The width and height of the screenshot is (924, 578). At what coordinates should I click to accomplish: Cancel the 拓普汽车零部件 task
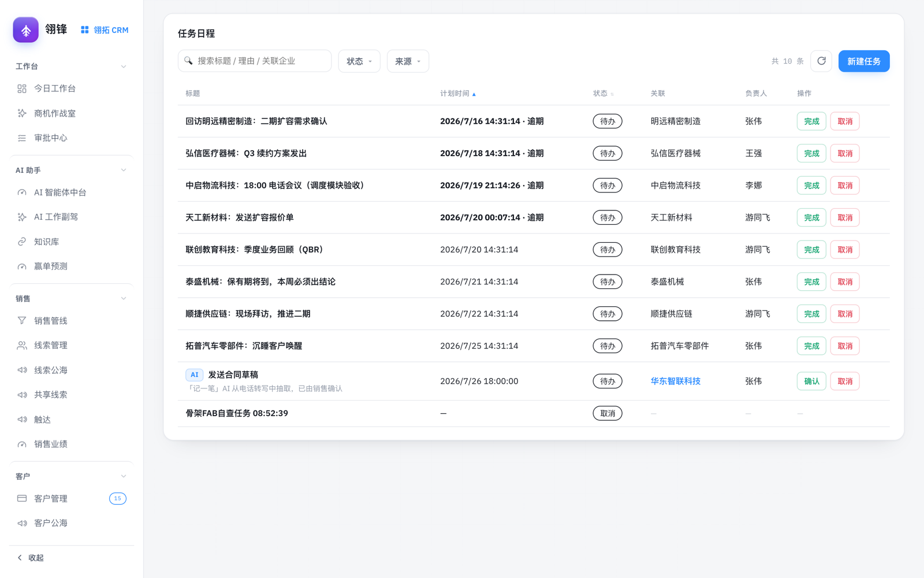coord(845,346)
